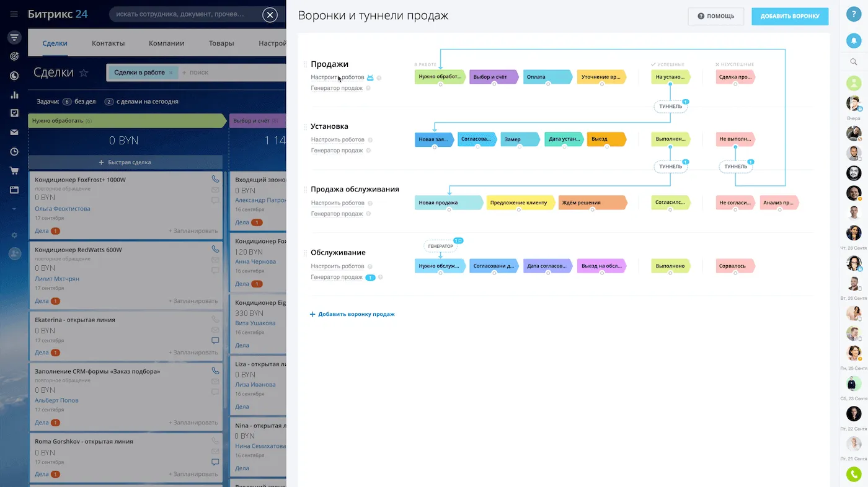
Task: Star the Сделки page as favorite
Action: click(84, 73)
